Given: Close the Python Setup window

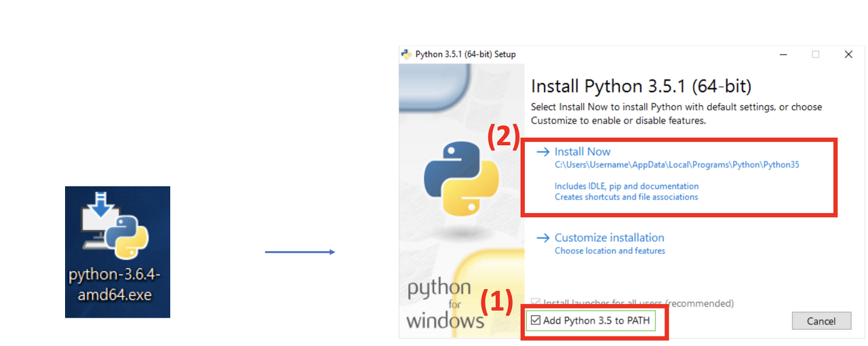Looking at the screenshot, I should pyautogui.click(x=848, y=54).
